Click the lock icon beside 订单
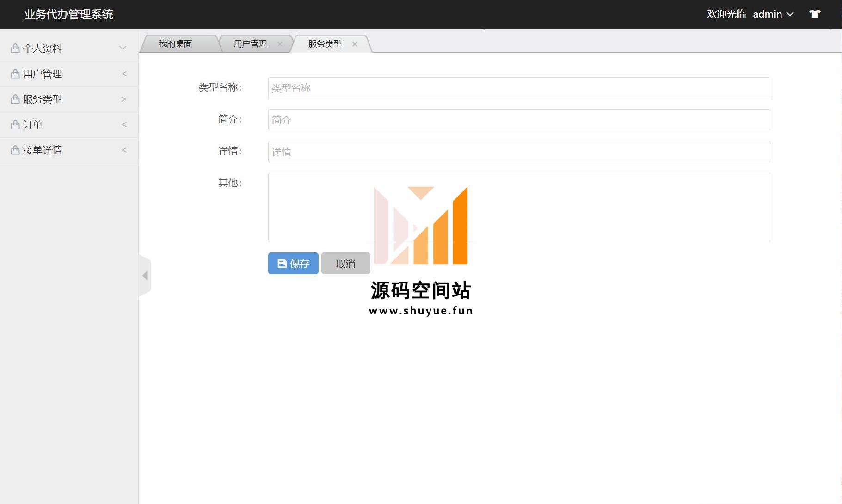 coord(15,125)
